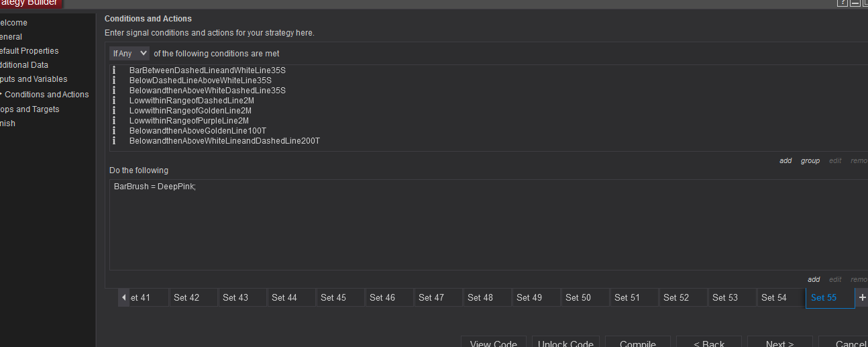The height and width of the screenshot is (347, 868).
Task: Click info icon beside BarBetweenDashedLineandWhiteLine35S
Action: pyautogui.click(x=114, y=70)
